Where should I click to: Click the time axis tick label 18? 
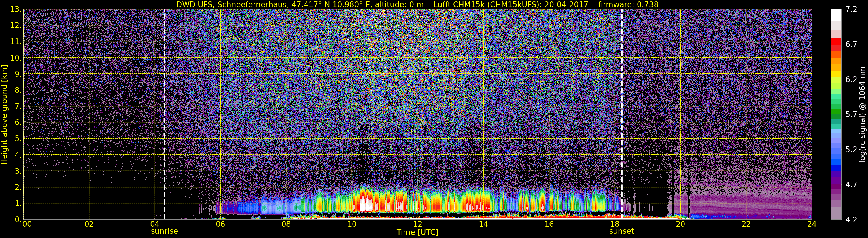coord(614,224)
